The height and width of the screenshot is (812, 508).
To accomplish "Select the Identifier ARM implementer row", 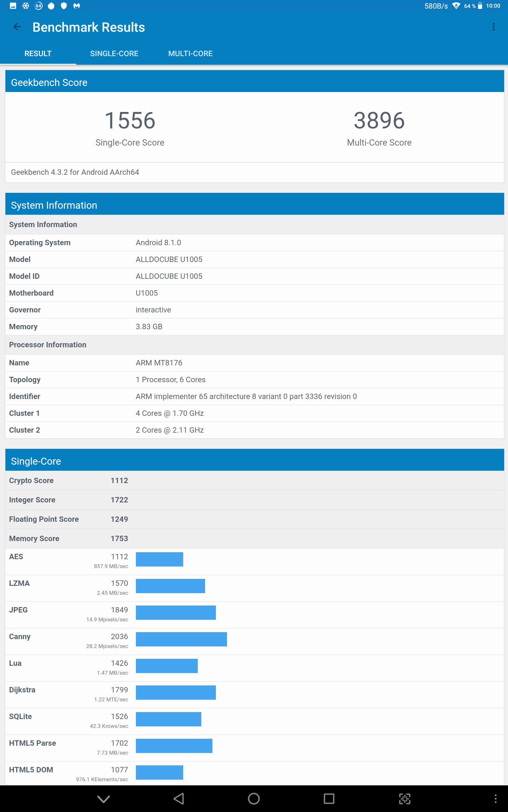I will point(254,396).
